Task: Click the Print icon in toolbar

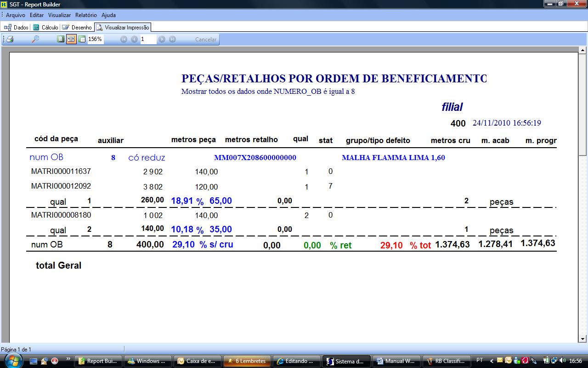Action: [x=10, y=40]
